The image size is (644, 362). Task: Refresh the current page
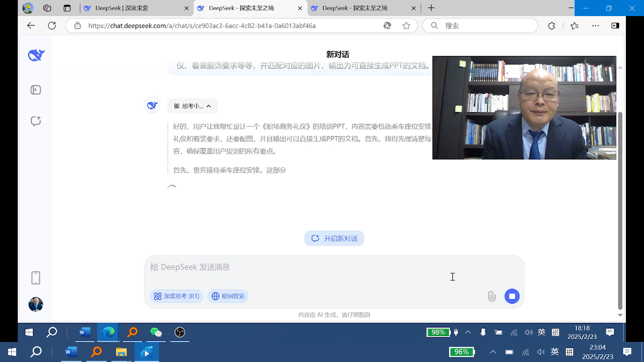tap(52, 26)
